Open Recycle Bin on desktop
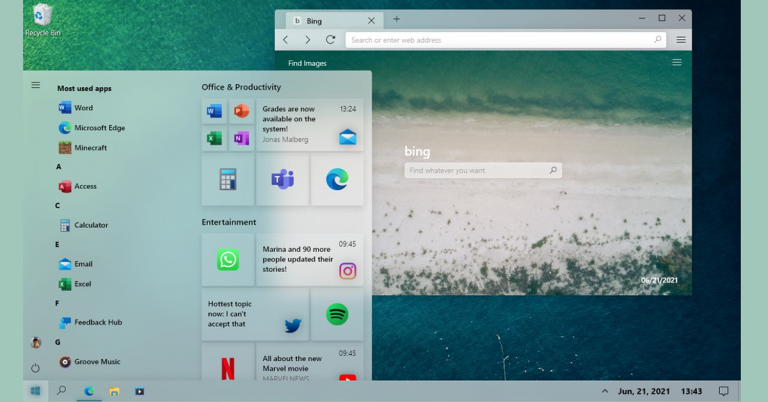The image size is (768, 402). [x=43, y=20]
